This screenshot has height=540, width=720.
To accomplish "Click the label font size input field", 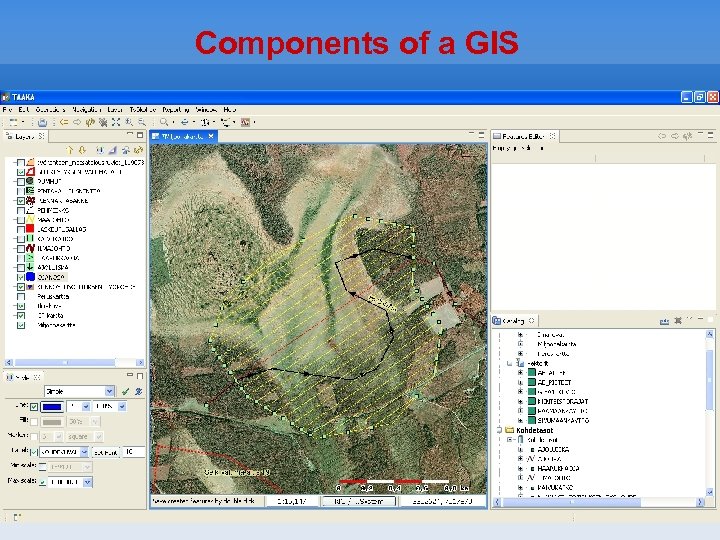I will [132, 452].
